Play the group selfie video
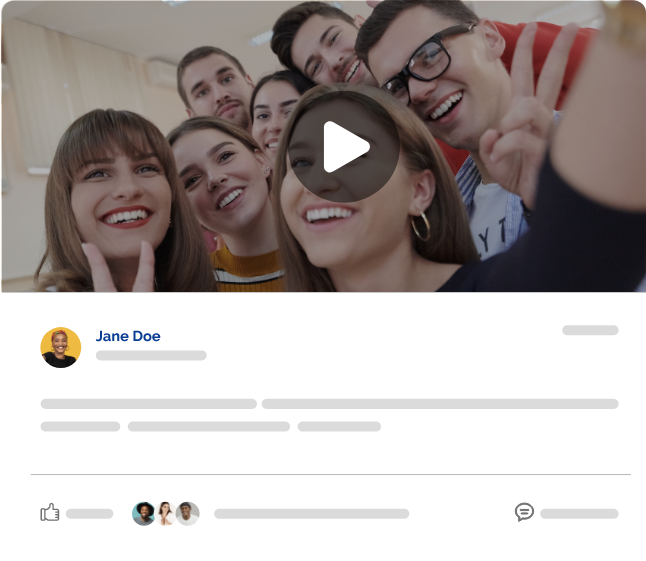Screen dimensions: 646x561 345,148
